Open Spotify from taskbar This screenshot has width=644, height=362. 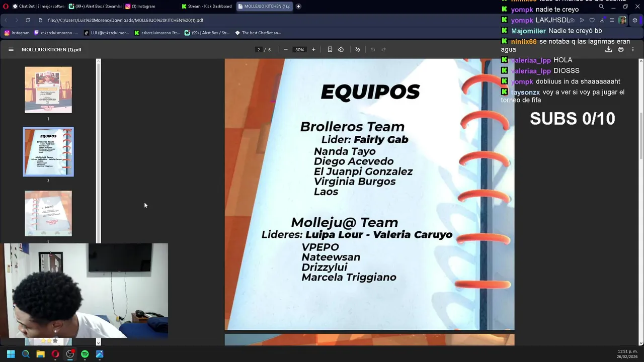click(x=85, y=354)
